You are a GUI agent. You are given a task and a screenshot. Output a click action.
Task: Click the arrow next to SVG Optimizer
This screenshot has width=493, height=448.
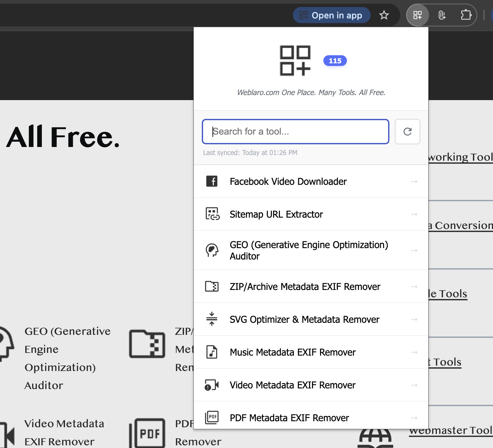pos(414,319)
